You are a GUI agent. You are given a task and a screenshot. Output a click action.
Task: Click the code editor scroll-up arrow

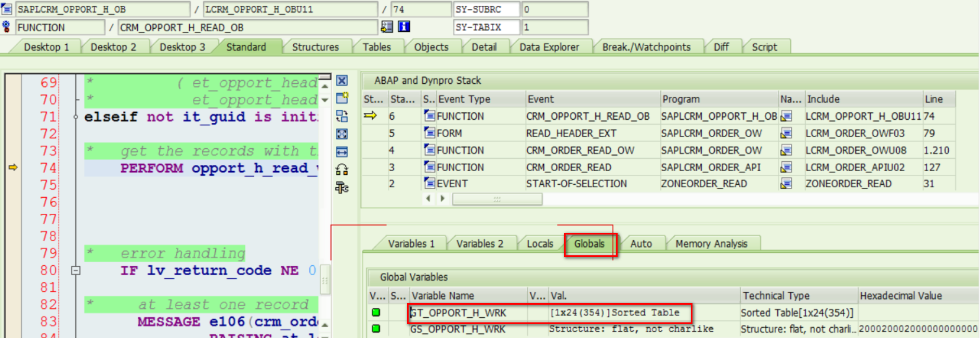pyautogui.click(x=325, y=86)
